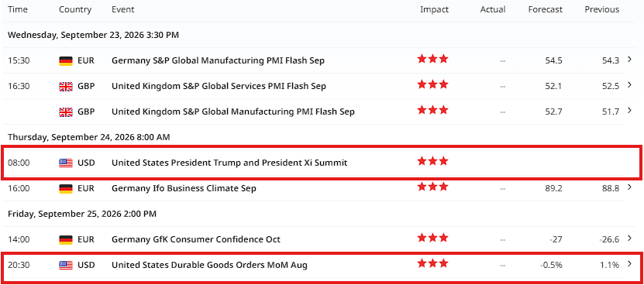Click US flag beside Durable Goods Orders
Viewport: 644px width, 285px height.
coord(66,266)
